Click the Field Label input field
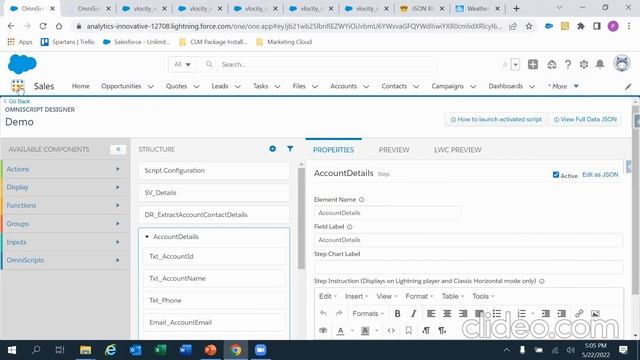This screenshot has height=360, width=640. click(469, 240)
